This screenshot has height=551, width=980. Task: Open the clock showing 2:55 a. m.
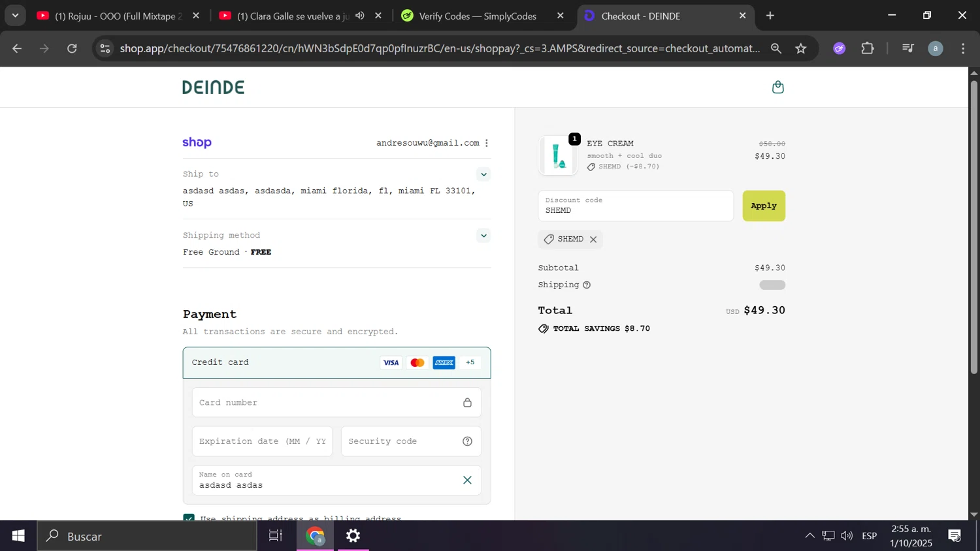tap(911, 536)
